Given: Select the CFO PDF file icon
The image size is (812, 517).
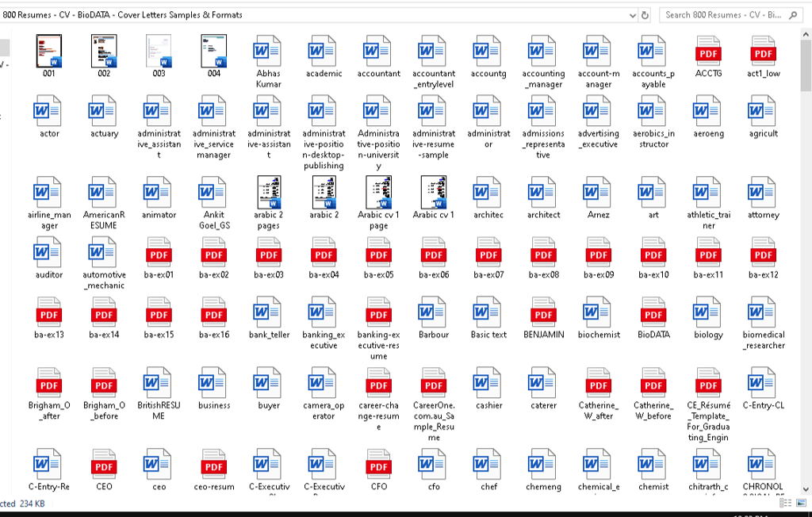Looking at the screenshot, I should click(378, 464).
